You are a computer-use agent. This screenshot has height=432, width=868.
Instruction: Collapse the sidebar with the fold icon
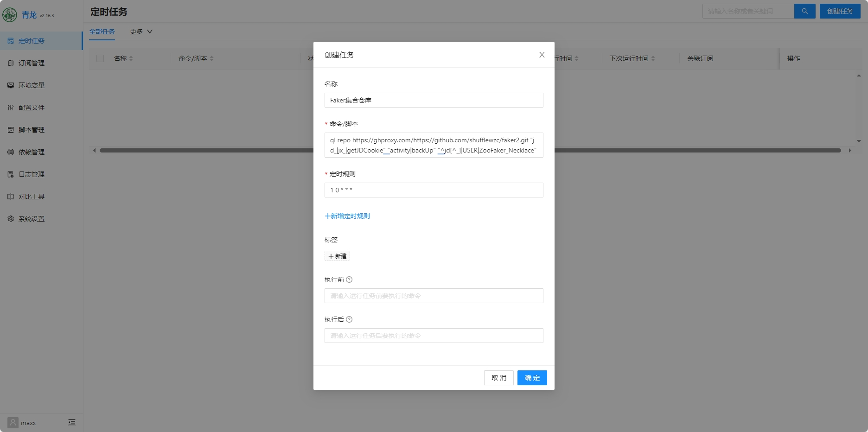pyautogui.click(x=72, y=422)
